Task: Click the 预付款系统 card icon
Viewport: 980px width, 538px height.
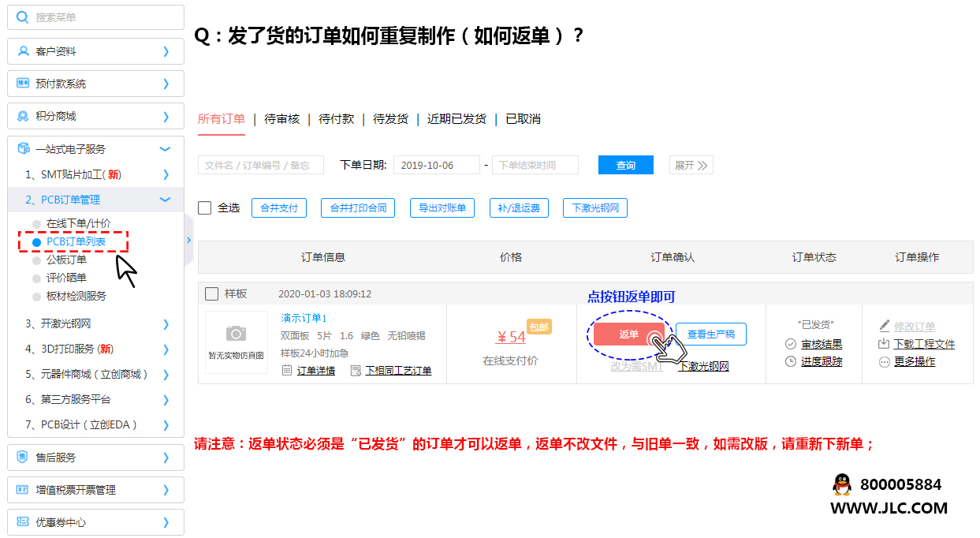Action: [21, 83]
